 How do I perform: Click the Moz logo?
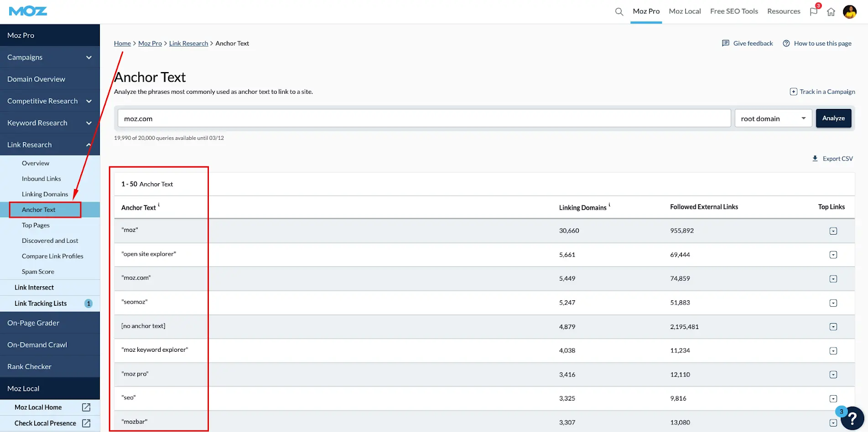point(28,11)
